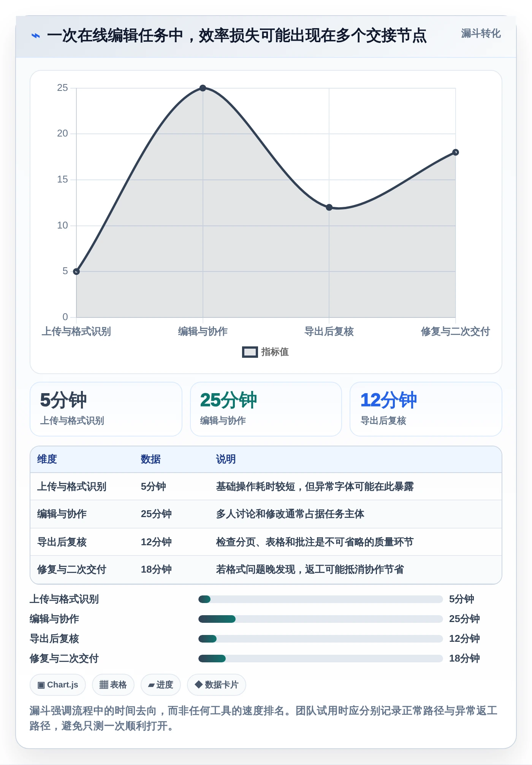532x765 pixels.
Task: Click the 18分钟 value in the table
Action: (x=156, y=570)
